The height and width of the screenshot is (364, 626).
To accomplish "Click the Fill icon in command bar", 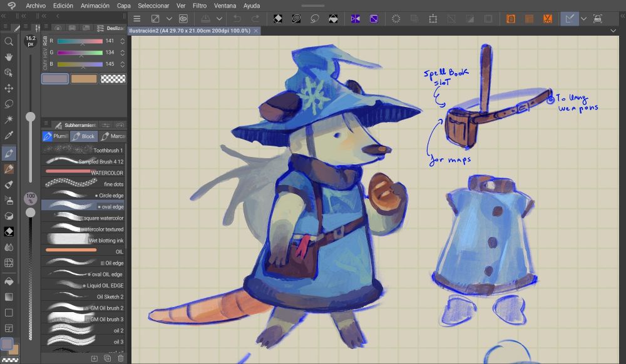I will 333,19.
